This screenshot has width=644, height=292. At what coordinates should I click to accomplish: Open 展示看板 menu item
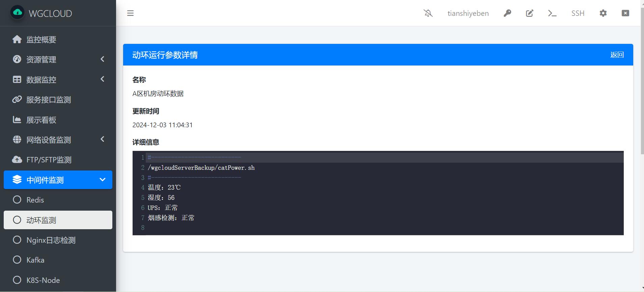pos(58,120)
